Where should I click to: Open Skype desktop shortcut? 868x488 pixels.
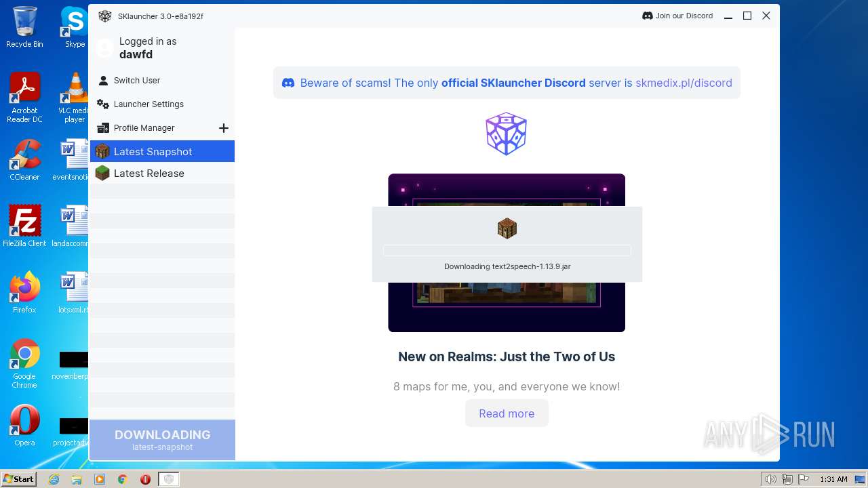point(74,27)
